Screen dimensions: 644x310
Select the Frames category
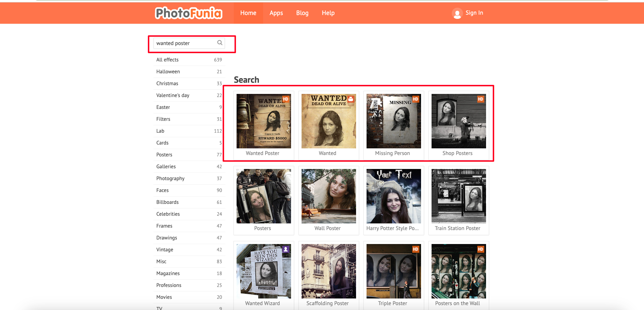pyautogui.click(x=189, y=226)
